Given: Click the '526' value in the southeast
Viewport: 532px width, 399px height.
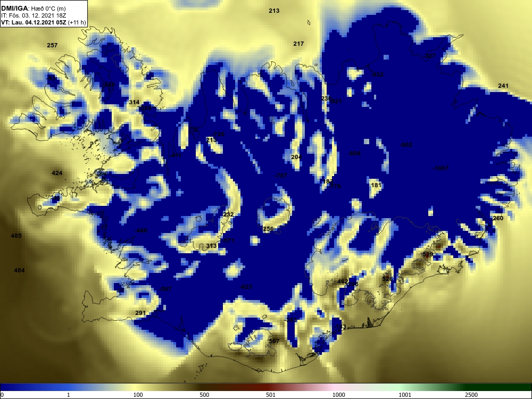Looking at the screenshot, I should coord(387,279).
